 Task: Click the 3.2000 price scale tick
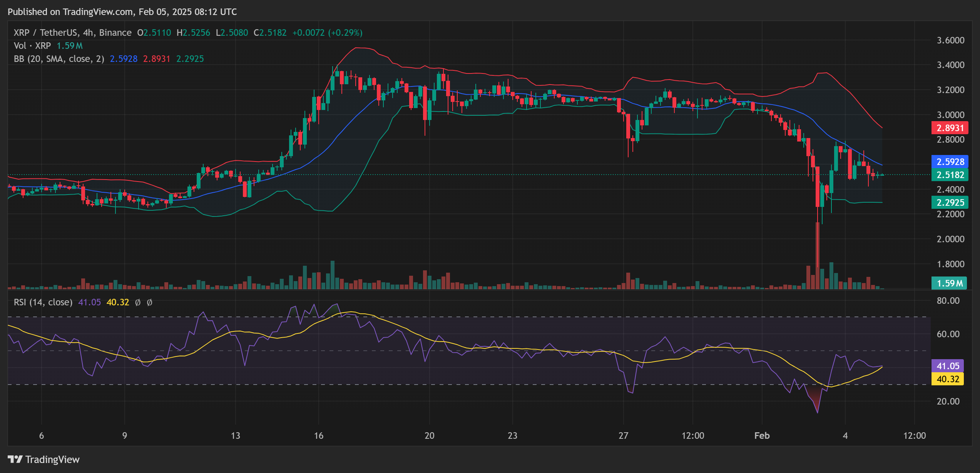(950, 90)
